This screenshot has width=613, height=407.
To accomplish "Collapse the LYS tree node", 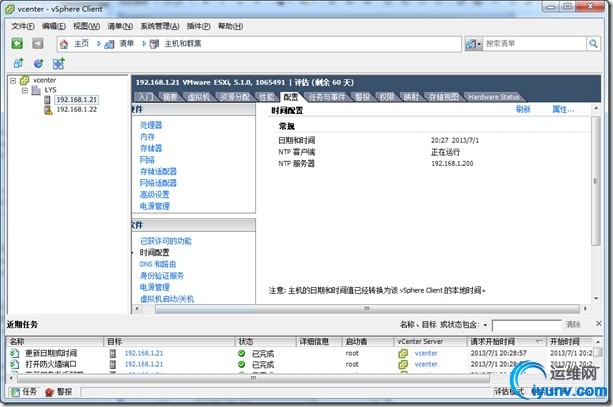I will 25,90.
